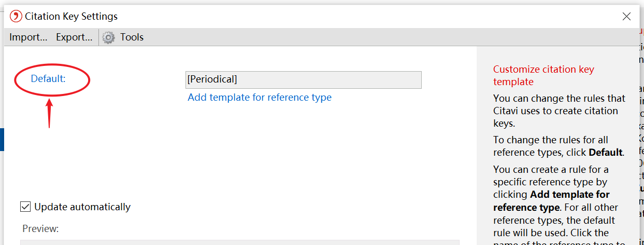Click the toolbar separator before Tools
The width and height of the screenshot is (644, 245).
98,37
